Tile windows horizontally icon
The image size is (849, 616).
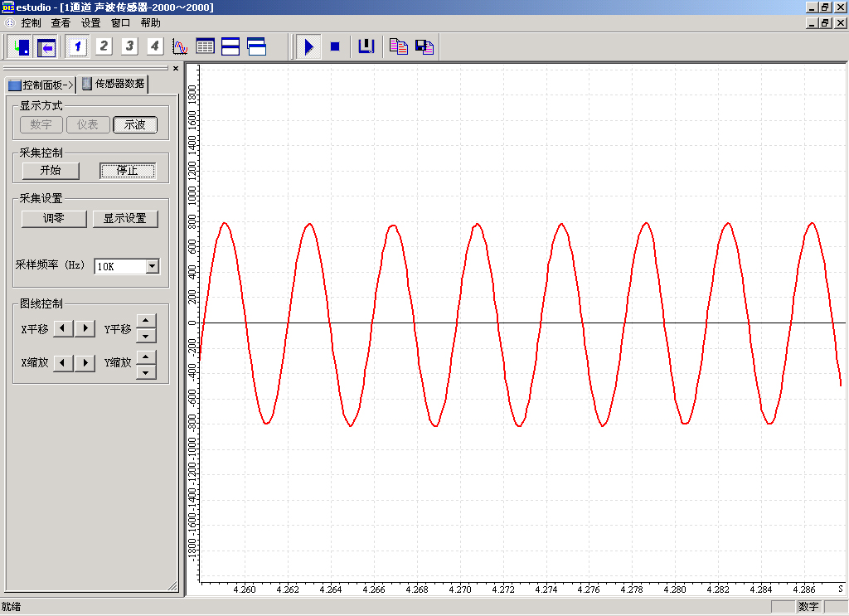pos(230,46)
